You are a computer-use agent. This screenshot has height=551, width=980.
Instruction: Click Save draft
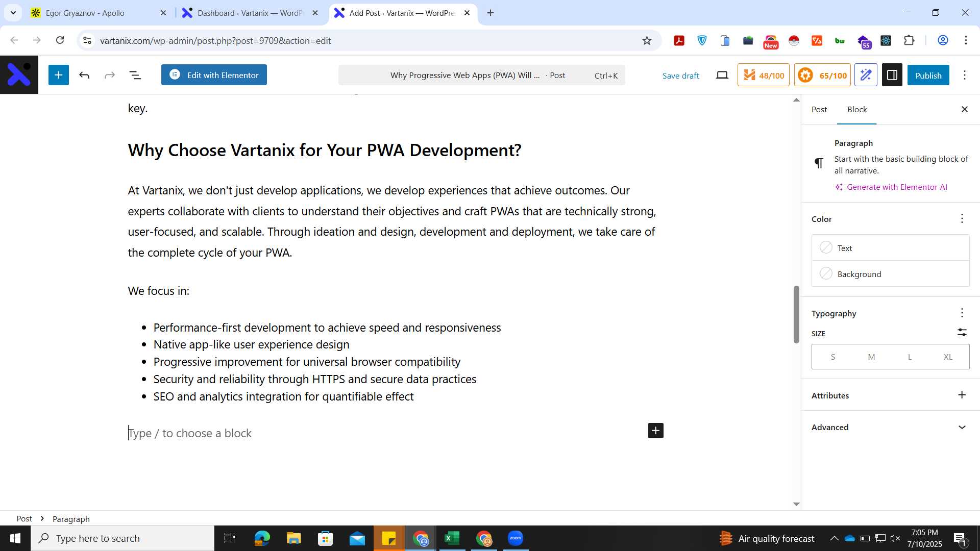(680, 76)
